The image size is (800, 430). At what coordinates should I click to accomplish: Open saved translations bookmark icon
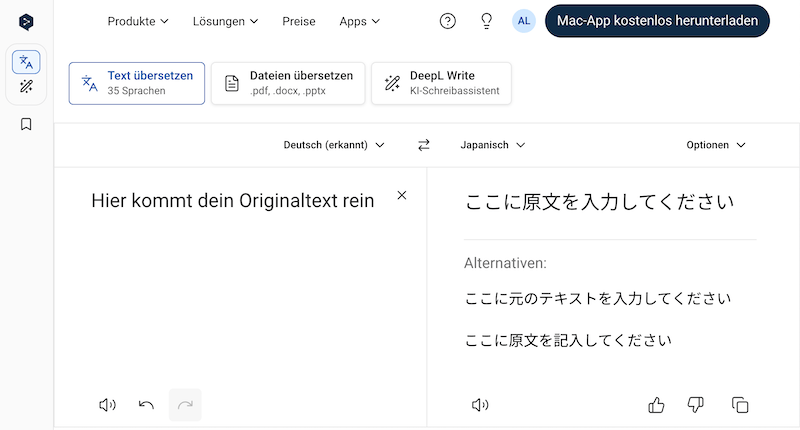(26, 125)
